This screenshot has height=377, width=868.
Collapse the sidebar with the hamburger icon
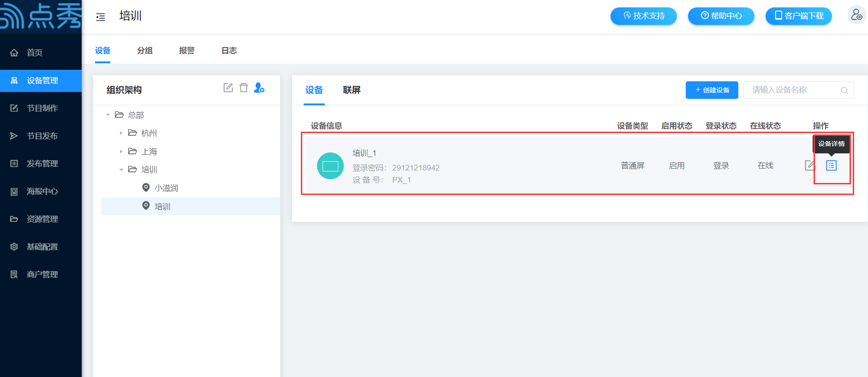[101, 17]
